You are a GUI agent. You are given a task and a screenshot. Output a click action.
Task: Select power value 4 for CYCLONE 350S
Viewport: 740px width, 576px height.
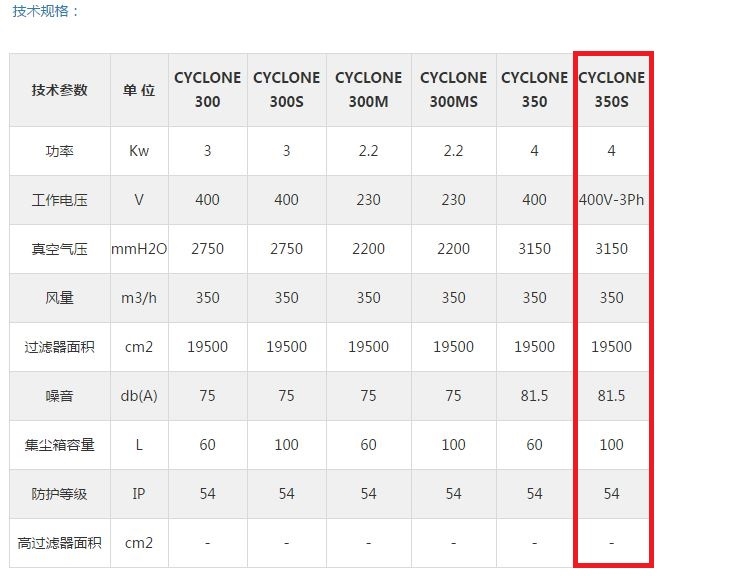(x=612, y=151)
